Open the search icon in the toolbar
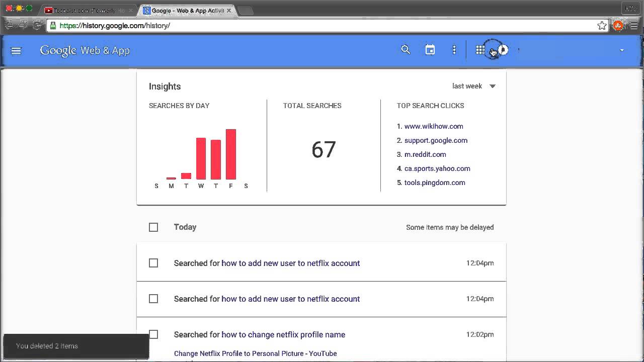 tap(406, 50)
